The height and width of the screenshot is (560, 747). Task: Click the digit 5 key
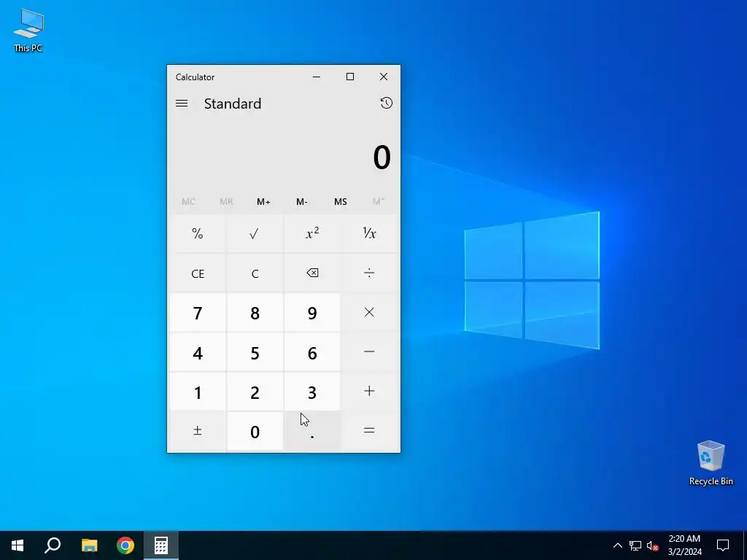(255, 352)
